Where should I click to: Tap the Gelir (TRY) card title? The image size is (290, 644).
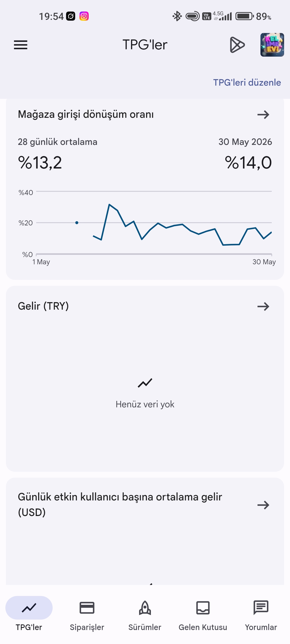[x=43, y=306]
